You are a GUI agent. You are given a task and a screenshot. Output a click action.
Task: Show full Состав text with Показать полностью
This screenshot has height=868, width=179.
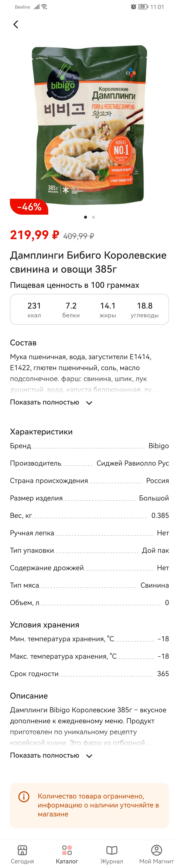(x=44, y=402)
